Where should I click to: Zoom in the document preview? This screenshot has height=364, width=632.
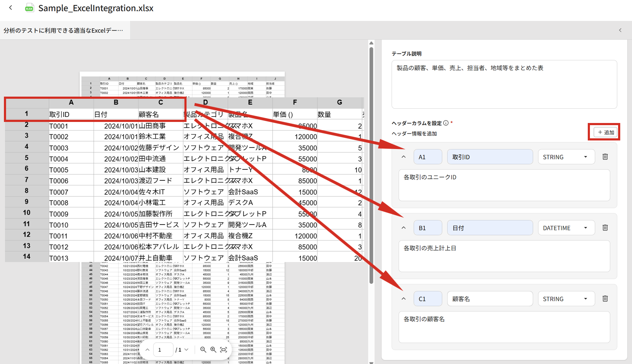tap(213, 350)
